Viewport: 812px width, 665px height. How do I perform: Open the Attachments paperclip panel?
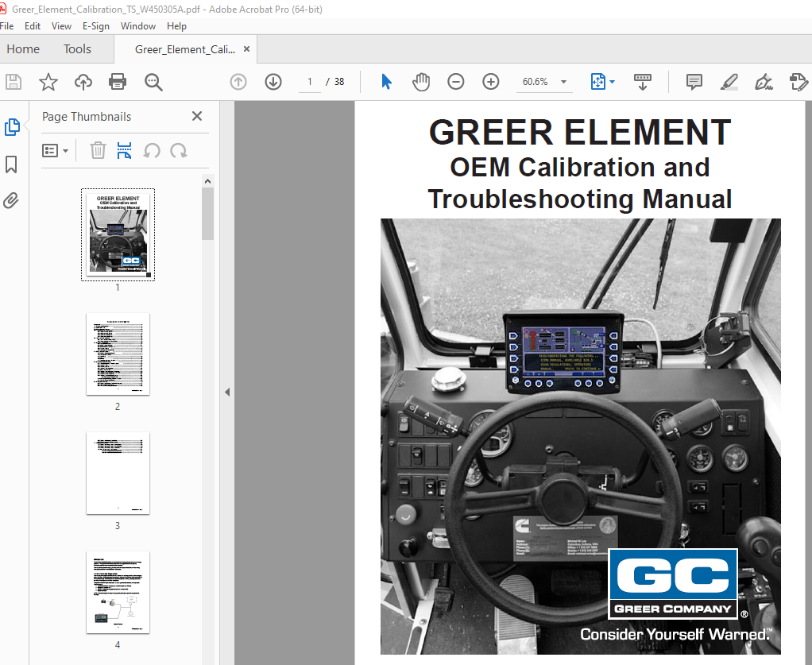11,200
